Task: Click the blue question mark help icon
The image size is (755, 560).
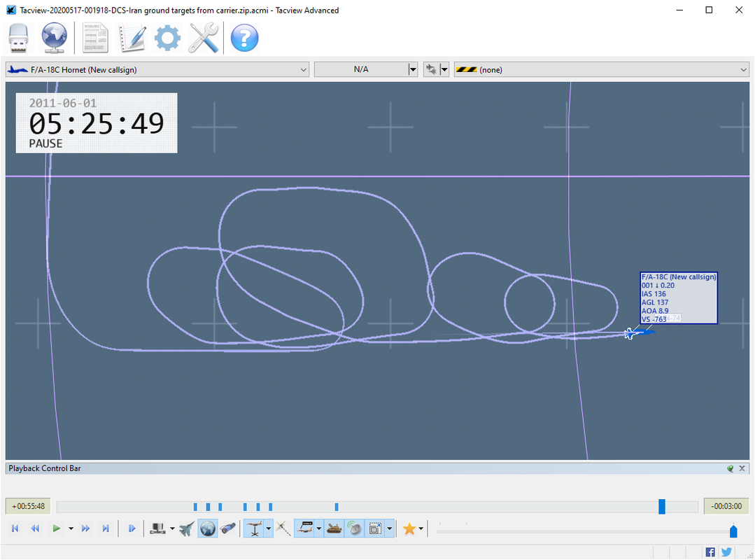Action: (x=245, y=38)
